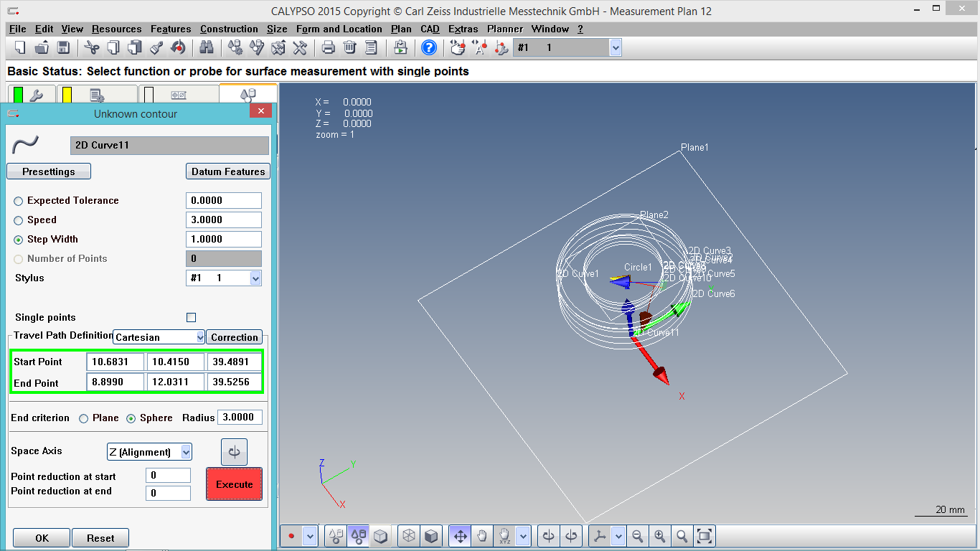Click the rotate icon beside Space Axis
This screenshot has height=551, width=980.
234,452
